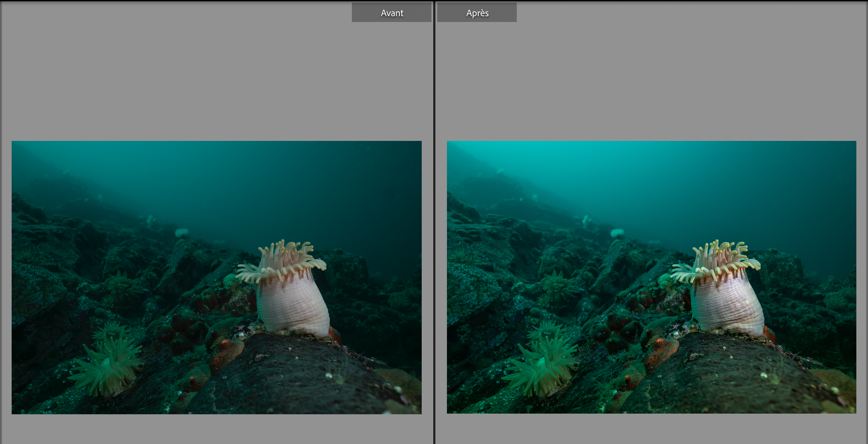
Task: Click the Après photo preview
Action: click(651, 277)
